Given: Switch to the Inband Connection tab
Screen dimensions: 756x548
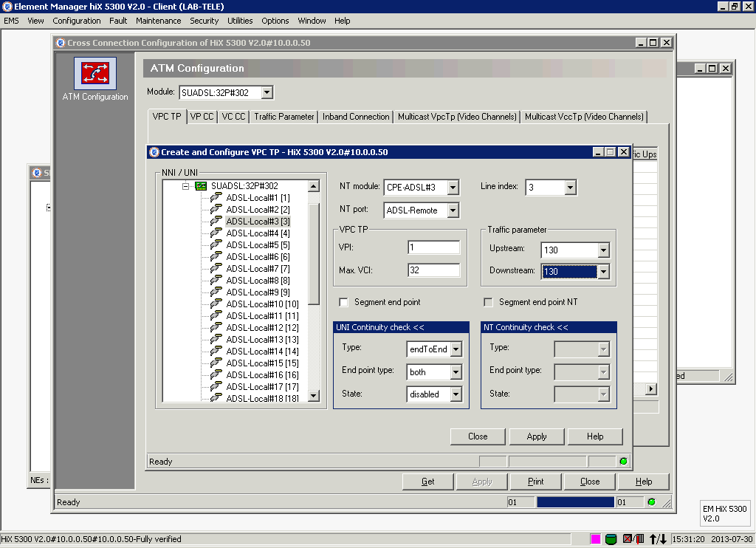Looking at the screenshot, I should (356, 117).
